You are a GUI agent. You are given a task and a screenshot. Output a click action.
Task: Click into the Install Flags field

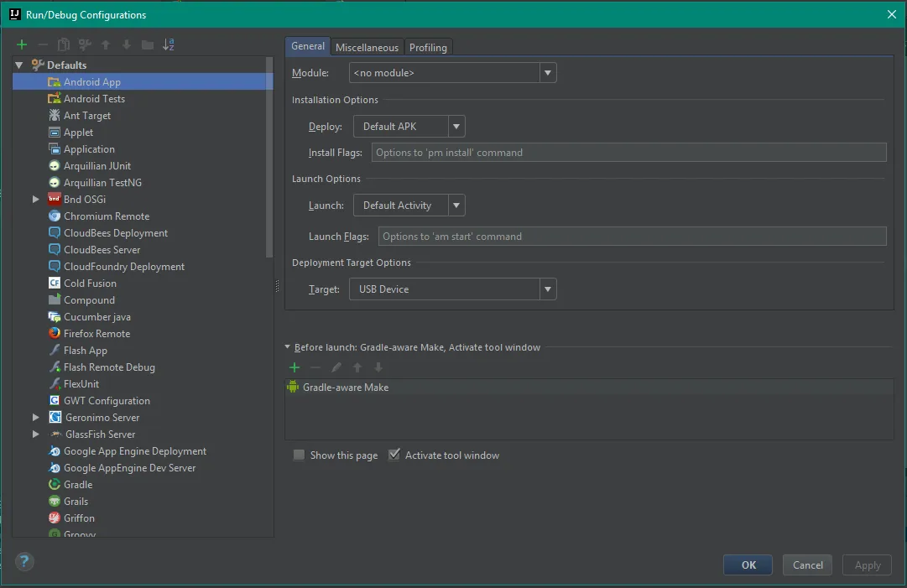(x=628, y=153)
